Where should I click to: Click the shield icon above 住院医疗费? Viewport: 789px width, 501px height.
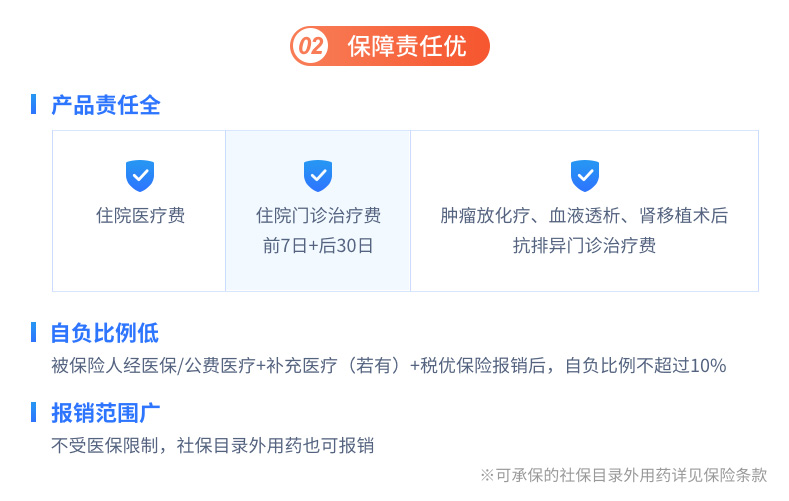(x=140, y=176)
